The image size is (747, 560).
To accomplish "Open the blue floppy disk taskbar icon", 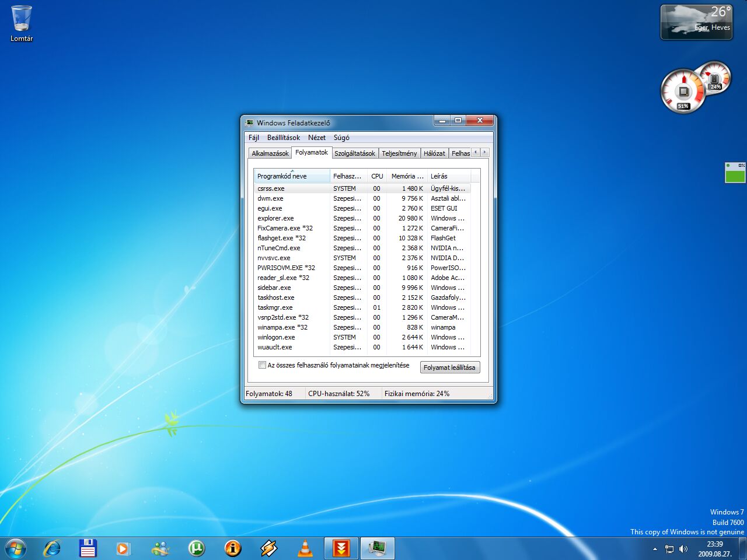I will tap(88, 548).
